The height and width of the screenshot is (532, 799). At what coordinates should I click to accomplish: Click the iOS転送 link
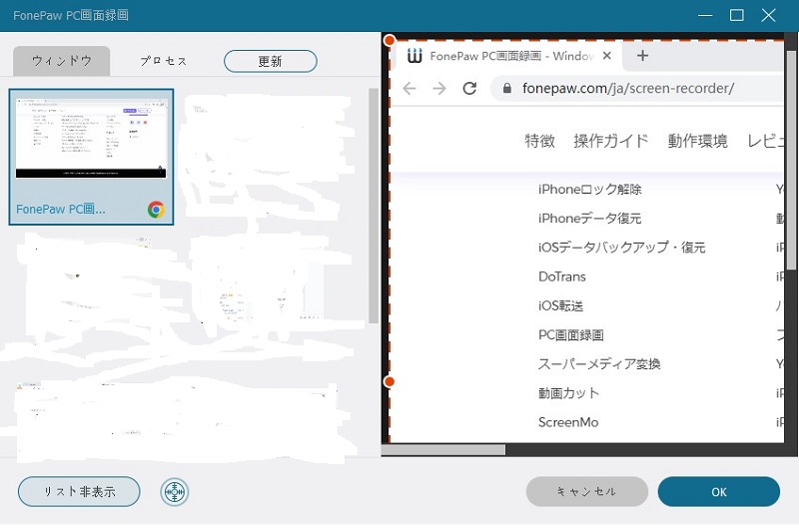tap(560, 306)
